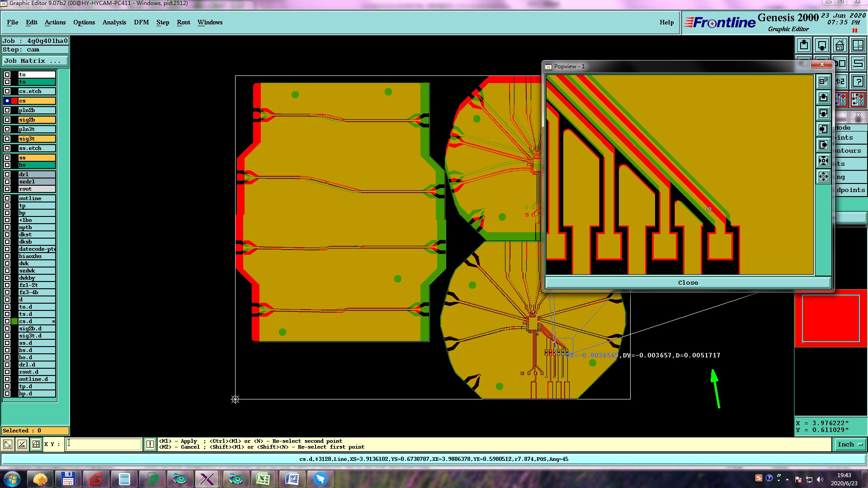This screenshot has width=868, height=488.
Task: Open the Step menu
Action: tap(163, 22)
